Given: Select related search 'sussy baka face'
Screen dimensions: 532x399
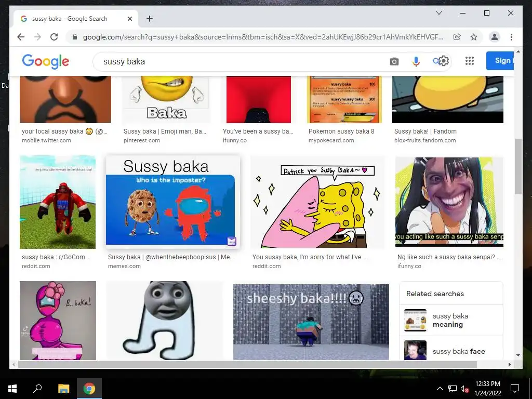Looking at the screenshot, I should (x=451, y=349).
